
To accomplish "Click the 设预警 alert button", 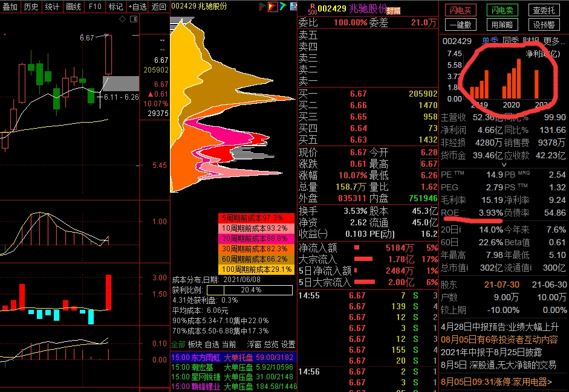I will 544,25.
